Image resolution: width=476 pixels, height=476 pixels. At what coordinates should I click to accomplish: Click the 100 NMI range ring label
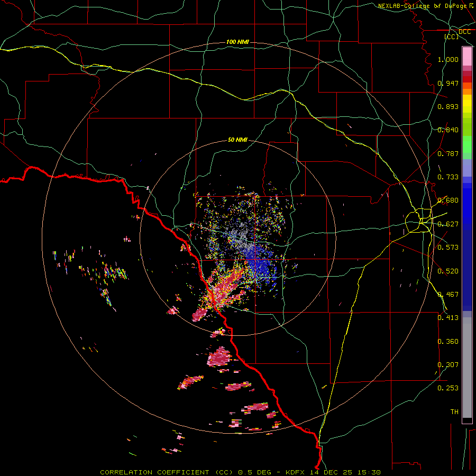click(237, 42)
